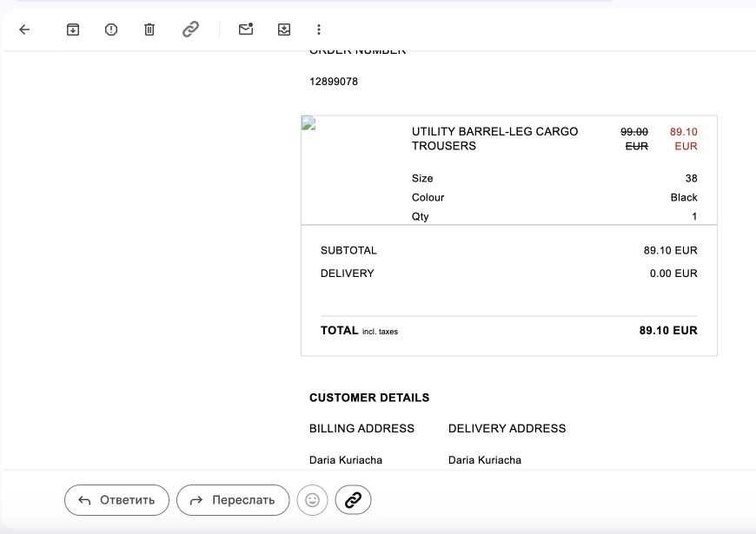Mark the email as unread
The width and height of the screenshot is (756, 534).
[x=246, y=29]
